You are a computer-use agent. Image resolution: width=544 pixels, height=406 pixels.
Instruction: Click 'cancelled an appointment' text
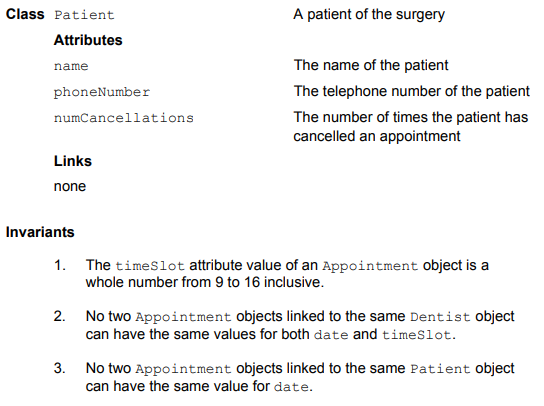[x=377, y=136]
